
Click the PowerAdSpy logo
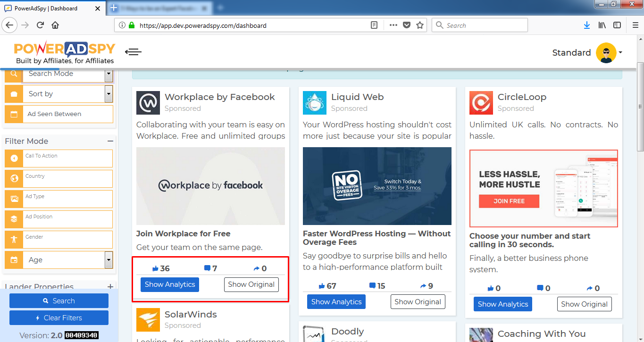(64, 52)
